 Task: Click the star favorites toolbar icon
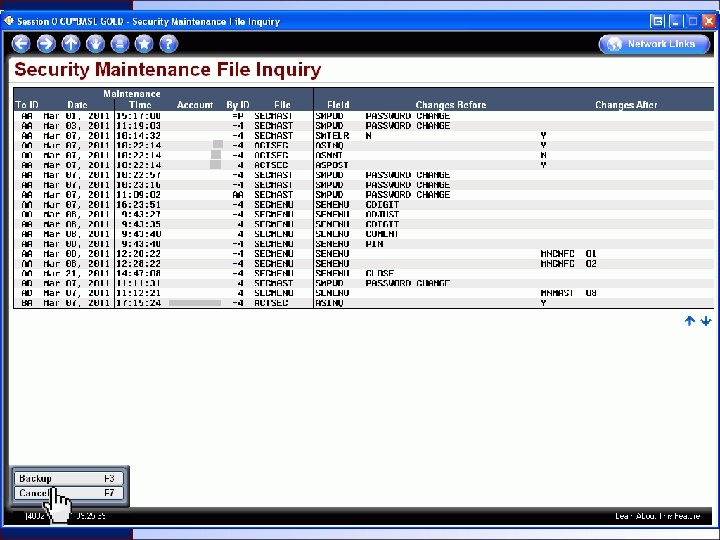[x=144, y=44]
